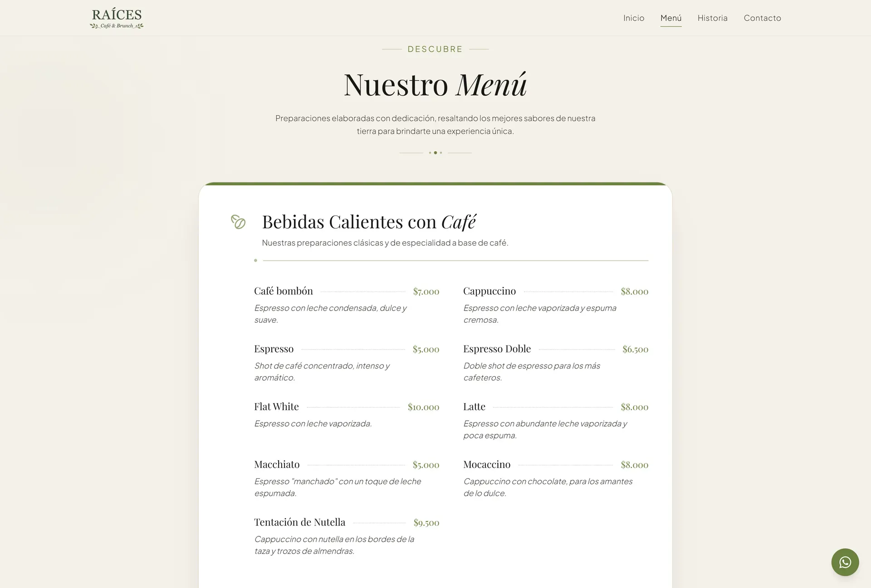
Task: Click the section subtitle about preparaciones clásicas
Action: tap(385, 243)
